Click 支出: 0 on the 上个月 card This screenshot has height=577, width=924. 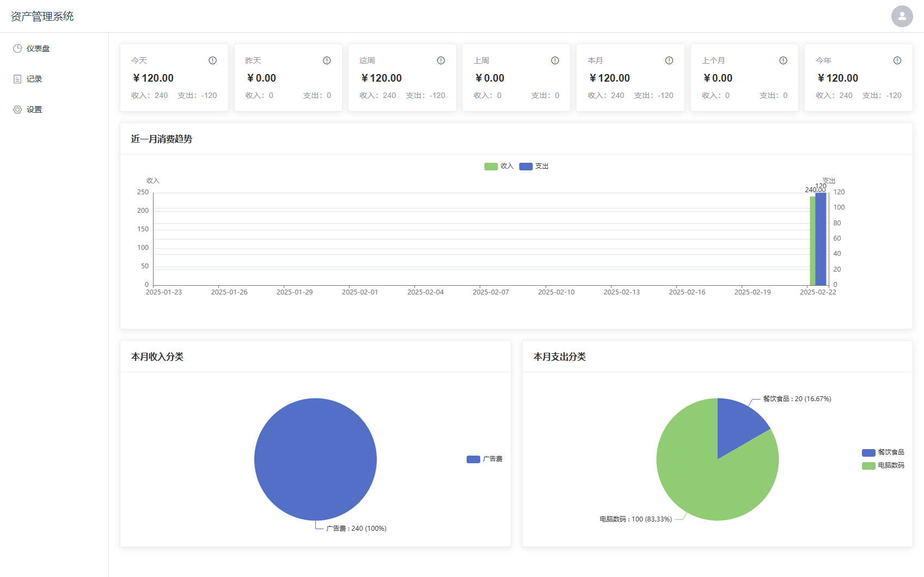click(774, 95)
